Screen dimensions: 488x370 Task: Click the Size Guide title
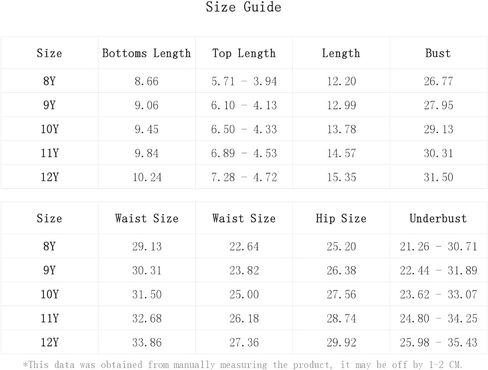click(x=243, y=7)
